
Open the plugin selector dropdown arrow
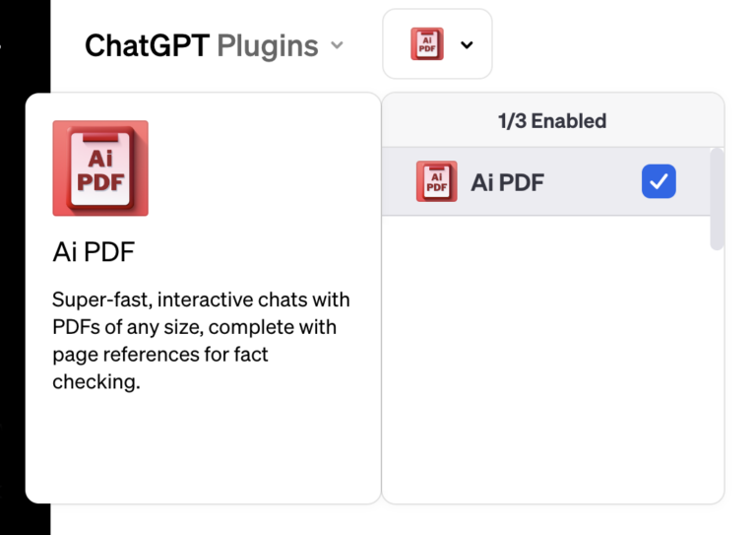pos(467,44)
